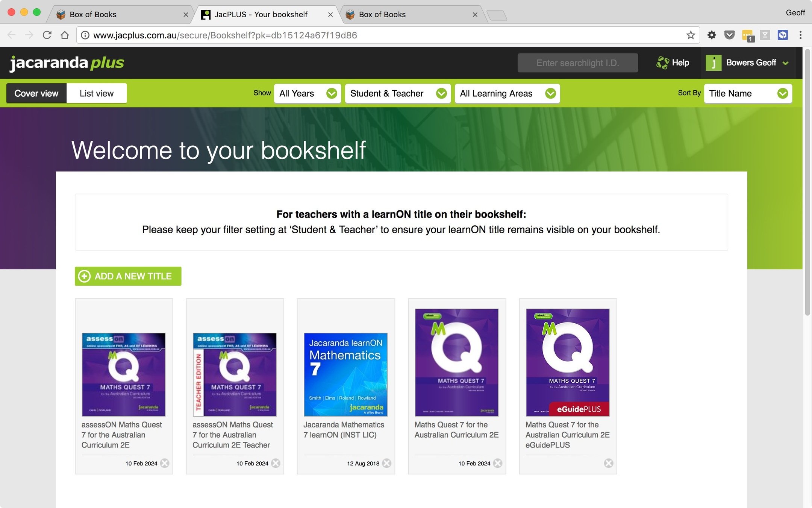
Task: Switch to List view
Action: pyautogui.click(x=97, y=93)
